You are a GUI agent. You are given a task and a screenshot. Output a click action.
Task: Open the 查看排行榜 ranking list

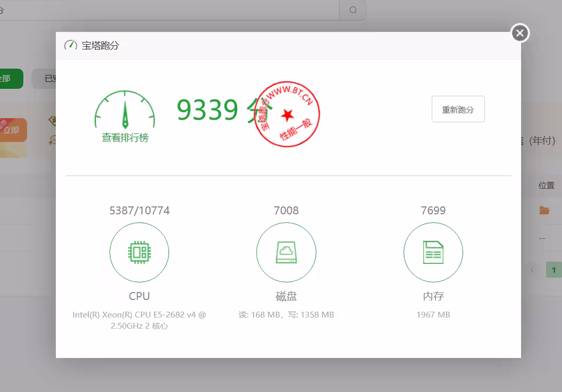tap(124, 137)
